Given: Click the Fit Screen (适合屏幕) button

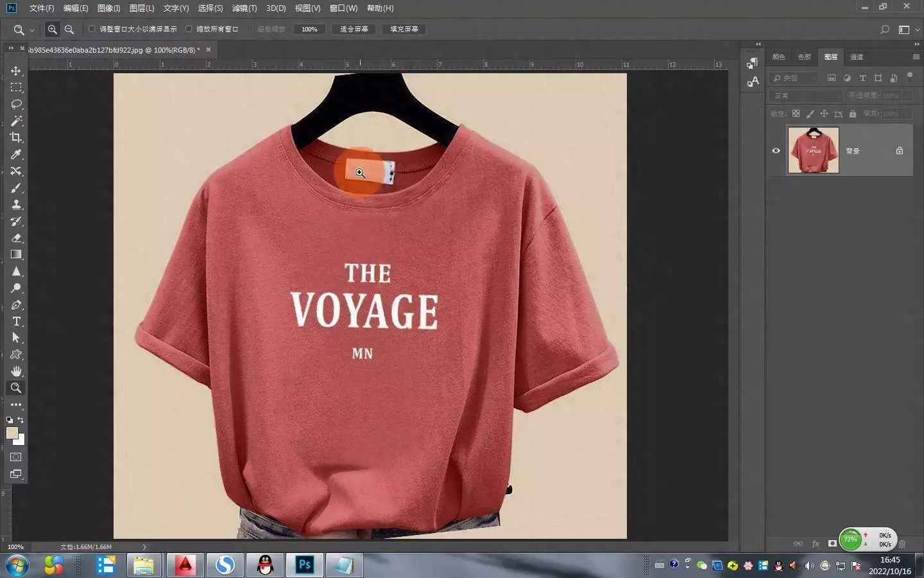Looking at the screenshot, I should (354, 29).
